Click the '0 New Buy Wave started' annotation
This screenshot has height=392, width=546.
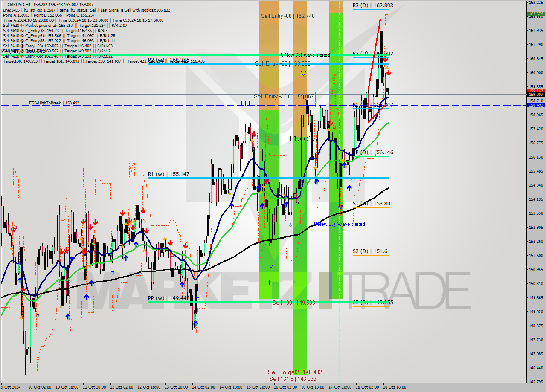(x=340, y=224)
